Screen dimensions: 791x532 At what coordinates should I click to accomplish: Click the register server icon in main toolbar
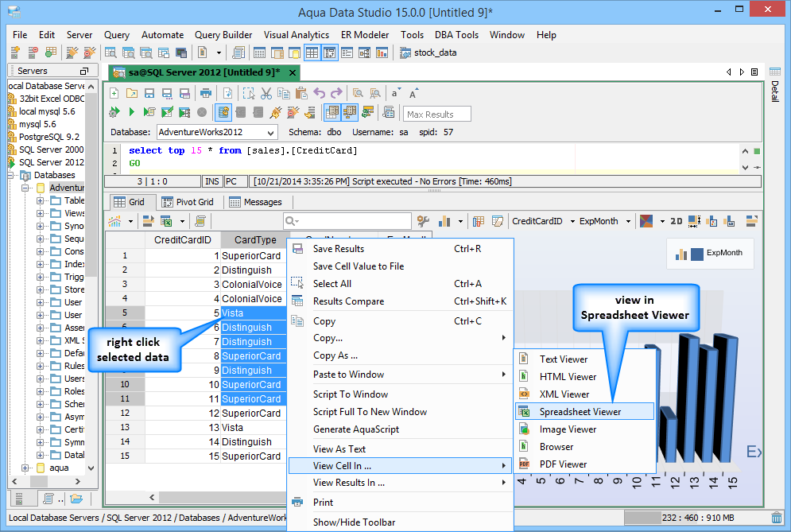[15, 52]
